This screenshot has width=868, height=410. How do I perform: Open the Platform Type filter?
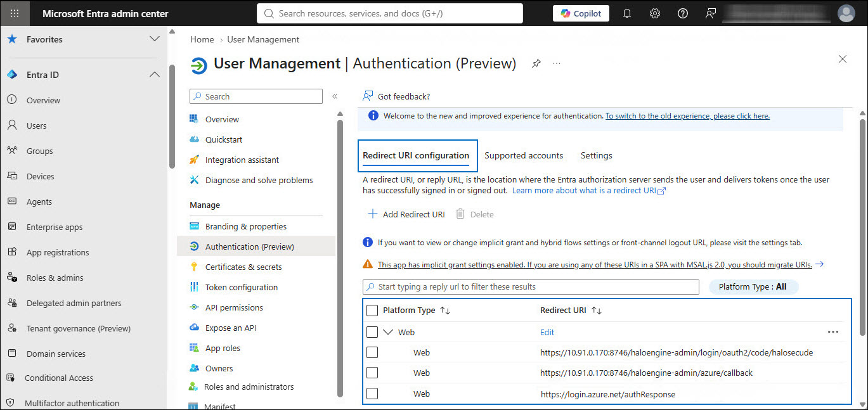(x=753, y=287)
